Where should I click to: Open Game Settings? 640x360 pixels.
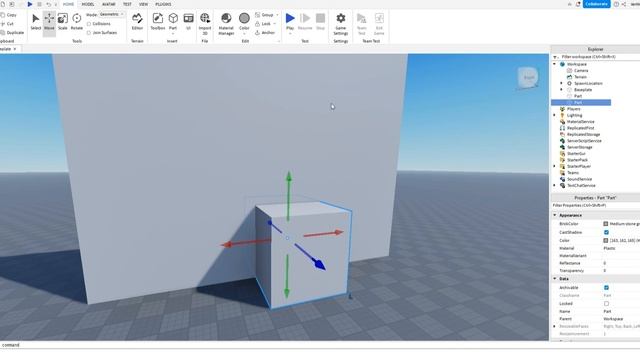340,24
